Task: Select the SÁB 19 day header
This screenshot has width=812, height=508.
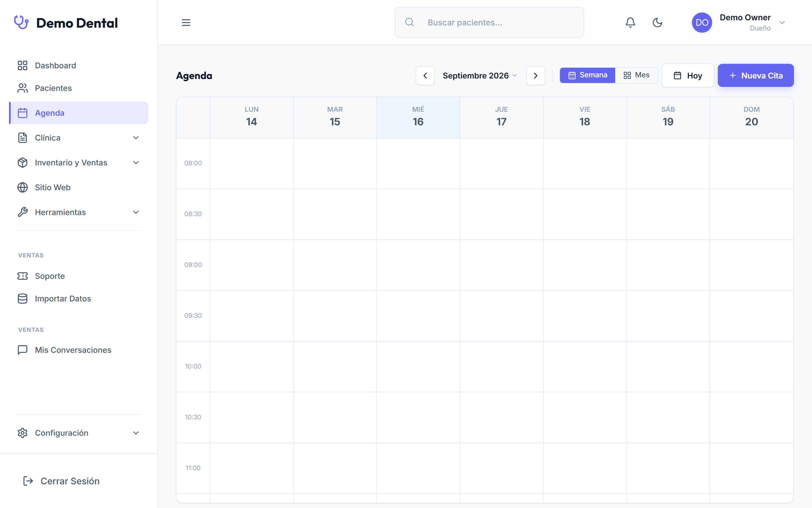Action: coord(668,117)
